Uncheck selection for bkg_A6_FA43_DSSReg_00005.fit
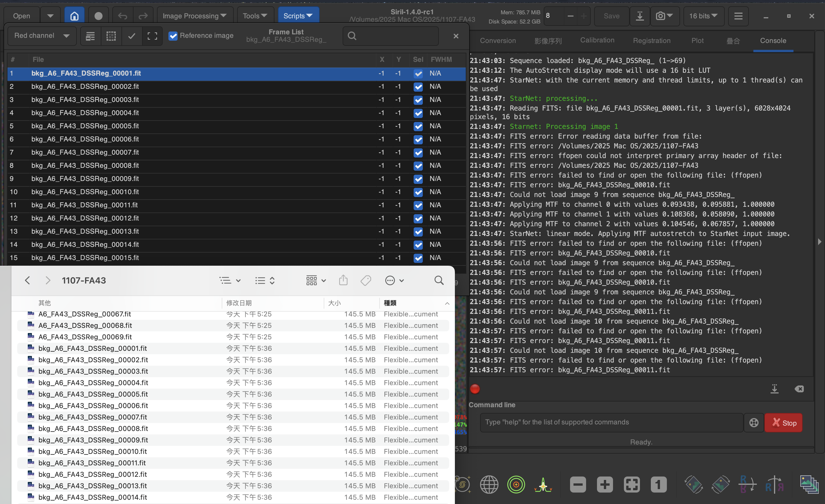 418,126
